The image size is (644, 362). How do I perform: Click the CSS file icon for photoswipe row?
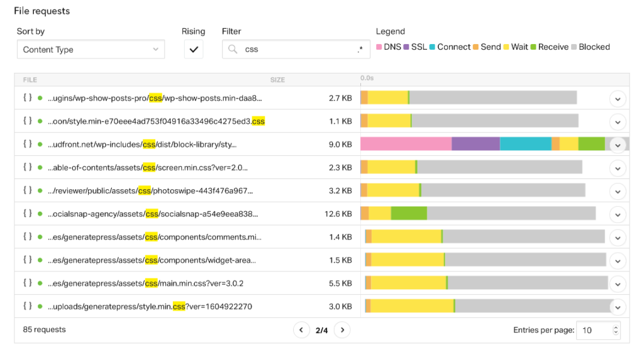(27, 190)
